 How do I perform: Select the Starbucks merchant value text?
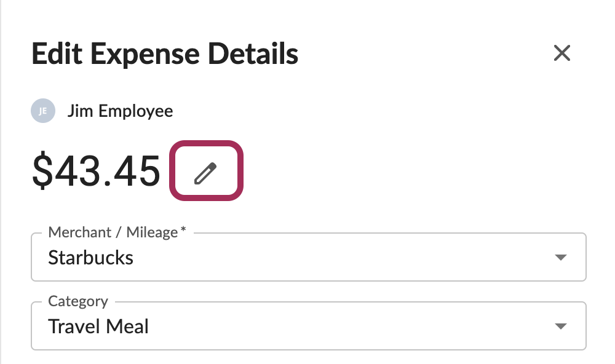pyautogui.click(x=90, y=258)
